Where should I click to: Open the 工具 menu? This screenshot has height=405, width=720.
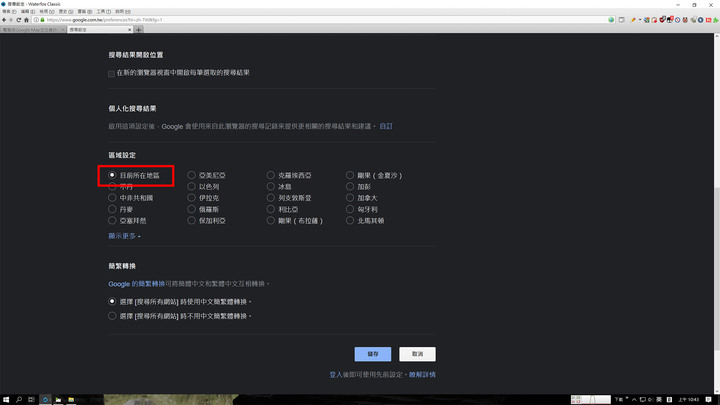103,11
